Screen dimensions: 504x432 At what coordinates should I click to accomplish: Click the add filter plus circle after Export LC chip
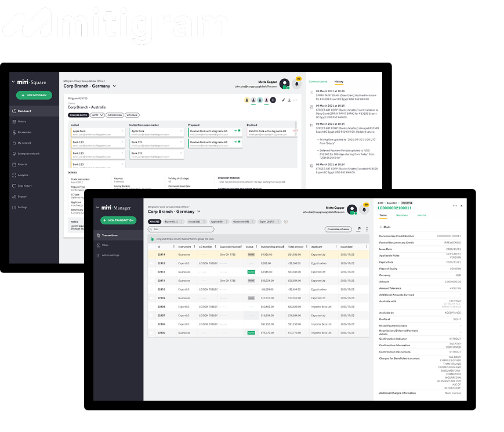coord(286,222)
